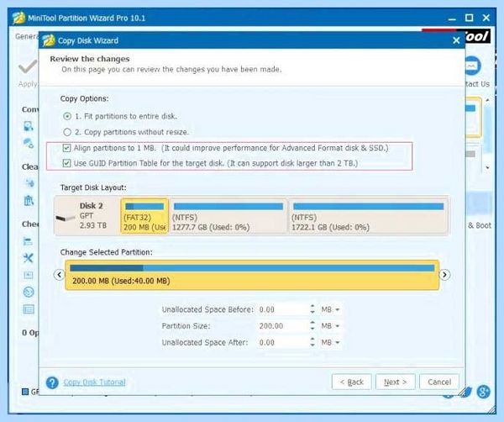504x422 pixels.
Task: Toggle Align partitions to 1 MB checkbox
Action: [x=66, y=148]
